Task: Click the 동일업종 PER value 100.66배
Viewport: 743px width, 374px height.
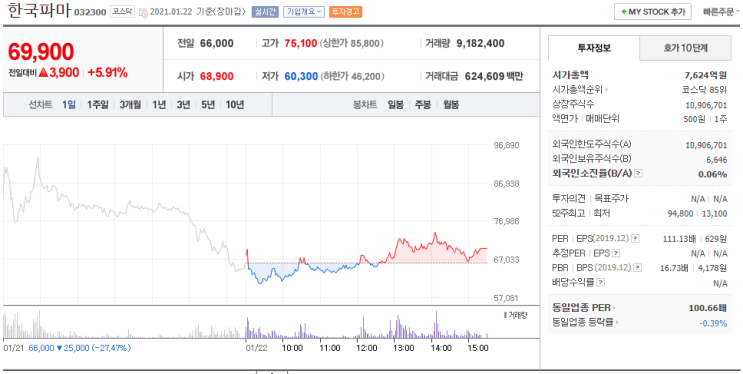Action: point(707,308)
